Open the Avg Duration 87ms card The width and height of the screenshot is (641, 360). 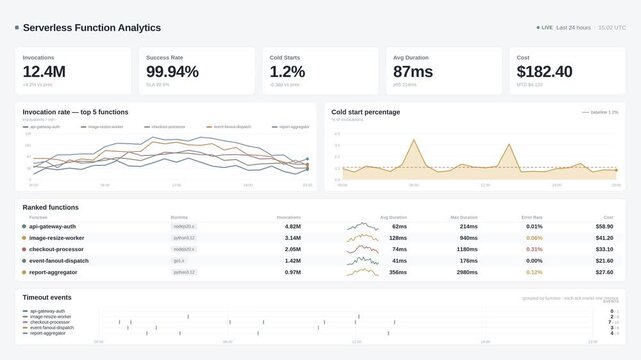[x=444, y=71]
